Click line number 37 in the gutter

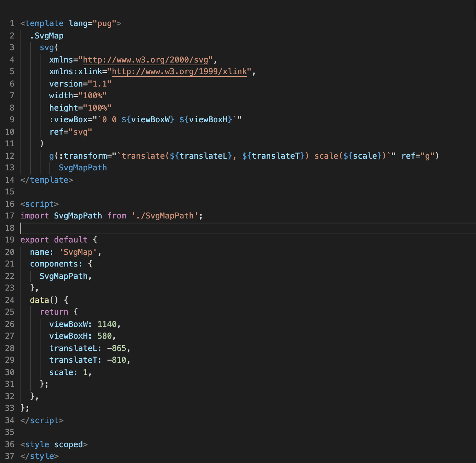pyautogui.click(x=10, y=456)
